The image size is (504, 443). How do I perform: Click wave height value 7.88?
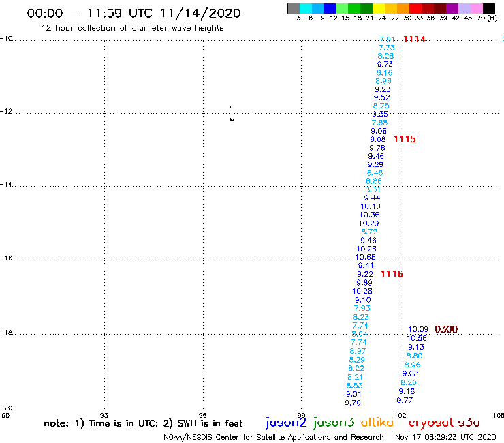(x=379, y=123)
